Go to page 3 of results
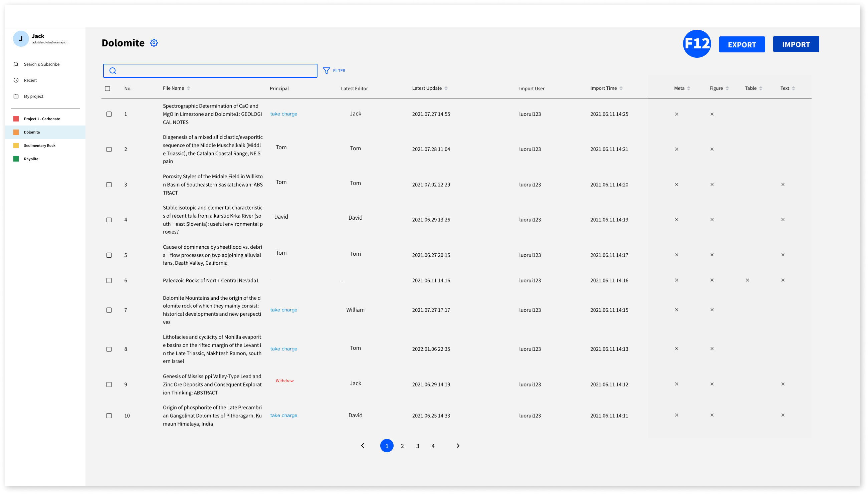This screenshot has height=494, width=868. point(417,446)
